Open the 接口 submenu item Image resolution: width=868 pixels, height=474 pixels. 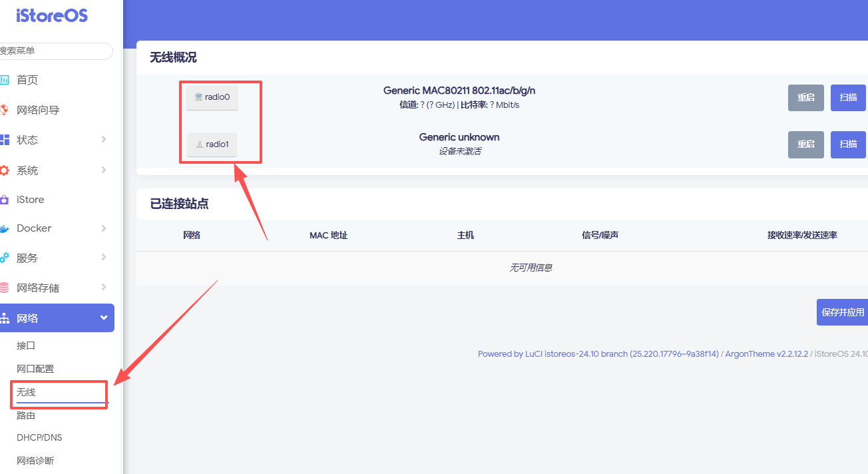[x=26, y=346]
